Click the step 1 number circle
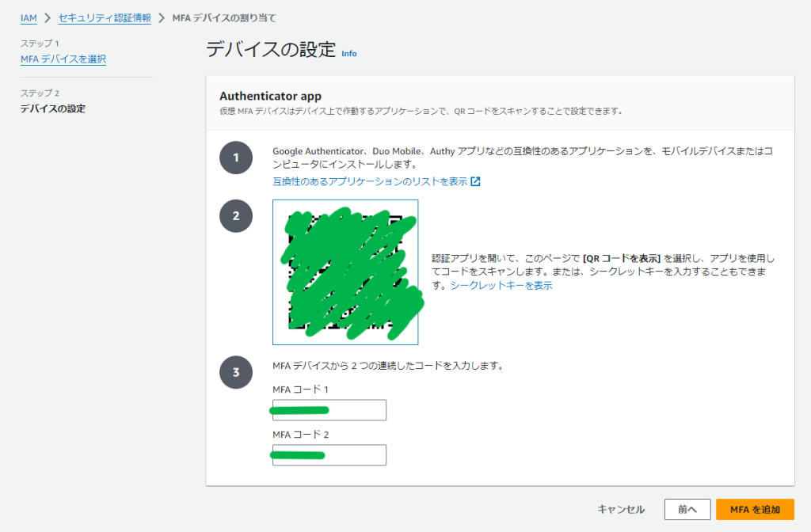 pyautogui.click(x=235, y=158)
